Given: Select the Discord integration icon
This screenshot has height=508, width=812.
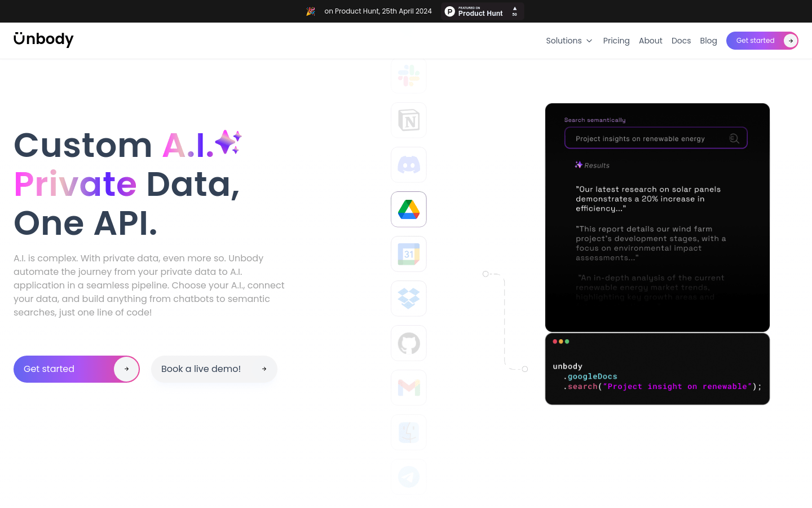Looking at the screenshot, I should click(409, 165).
